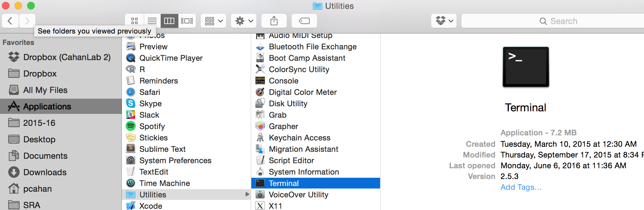Screen dimensions: 644x210
Task: Switch Finder to list view
Action: (152, 21)
